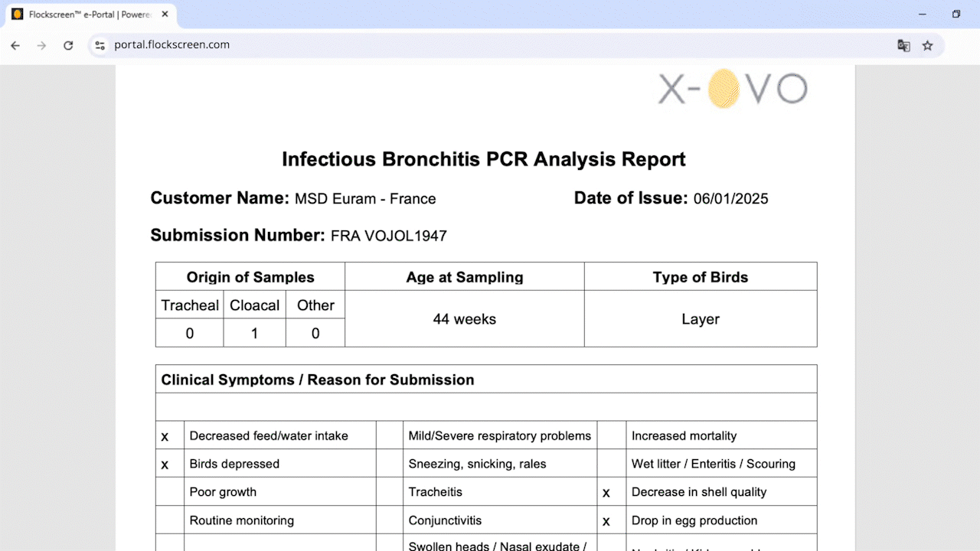Open the site information icon in address bar
Screen dimensions: 980x551
click(100, 45)
